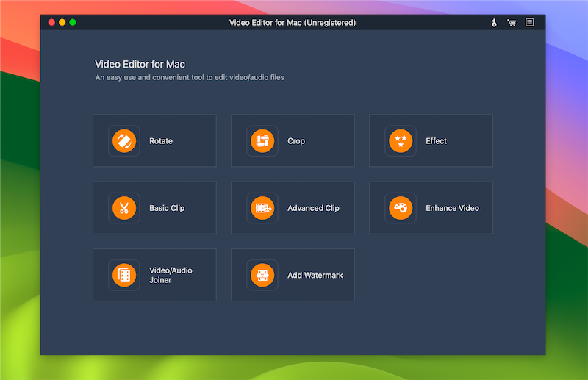Screen dimensions: 588x380
Task: Open the shopping cart purchase icon
Action: tap(512, 23)
